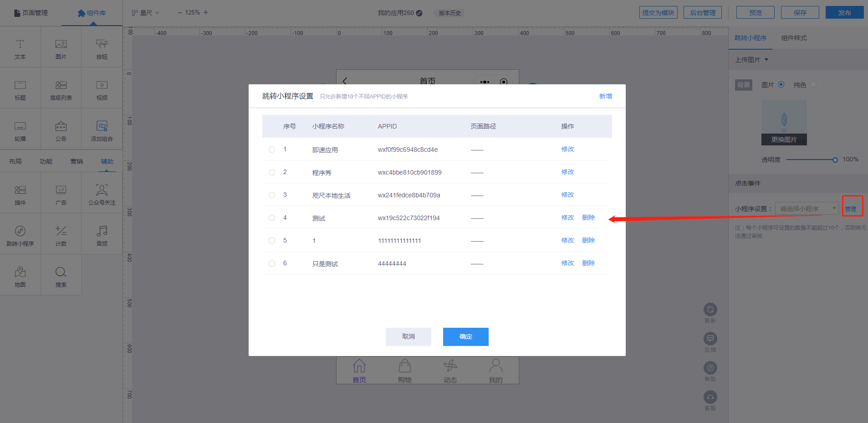This screenshot has height=423, width=868.
Task: Select radio for 程序秀 row
Action: (272, 172)
